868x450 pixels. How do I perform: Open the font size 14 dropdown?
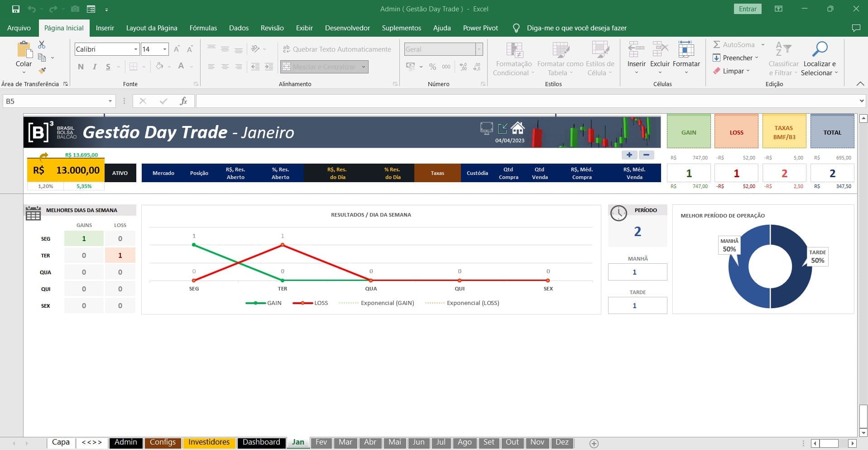(x=165, y=49)
